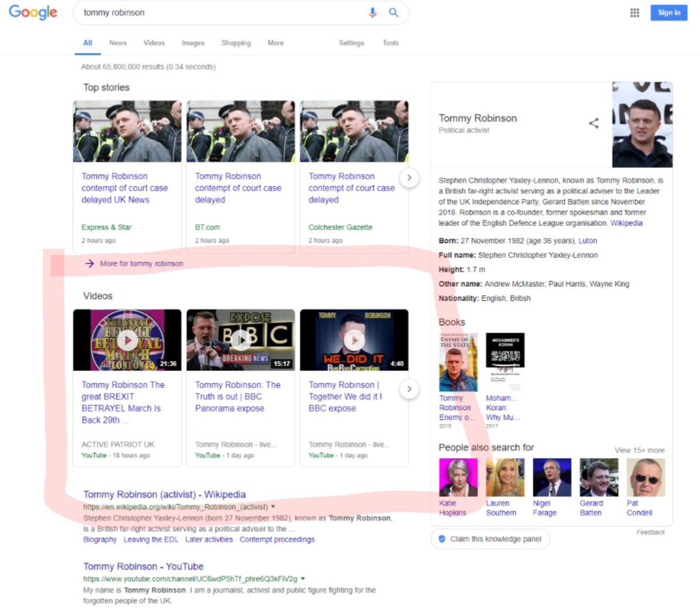Click the arrow beside More for tommy robinson

(x=89, y=263)
